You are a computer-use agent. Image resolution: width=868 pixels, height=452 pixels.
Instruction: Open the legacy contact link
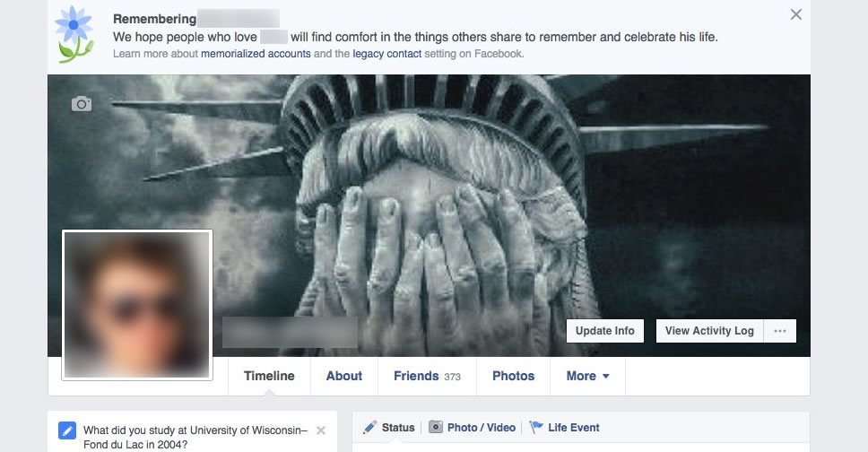[x=387, y=54]
